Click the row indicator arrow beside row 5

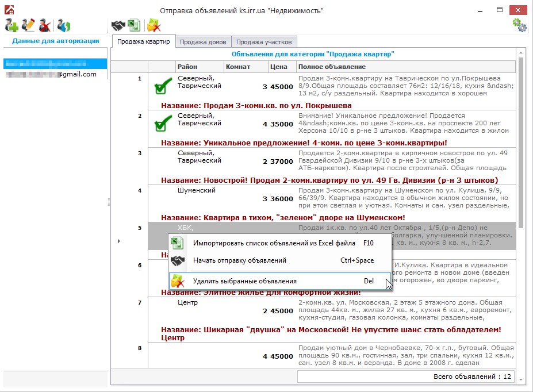point(118,241)
